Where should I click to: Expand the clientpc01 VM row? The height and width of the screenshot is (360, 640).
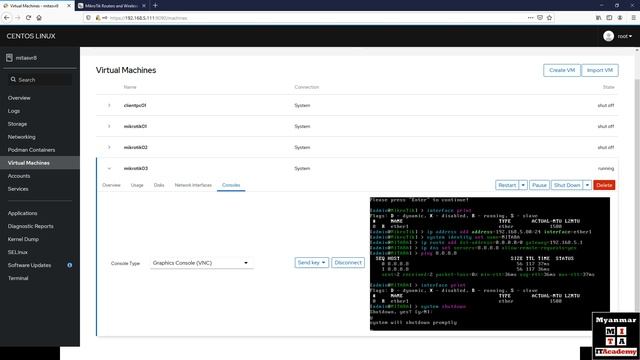pos(109,105)
